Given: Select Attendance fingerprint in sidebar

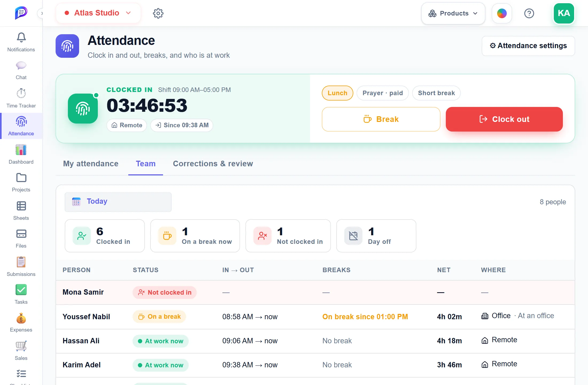Looking at the screenshot, I should 21,126.
